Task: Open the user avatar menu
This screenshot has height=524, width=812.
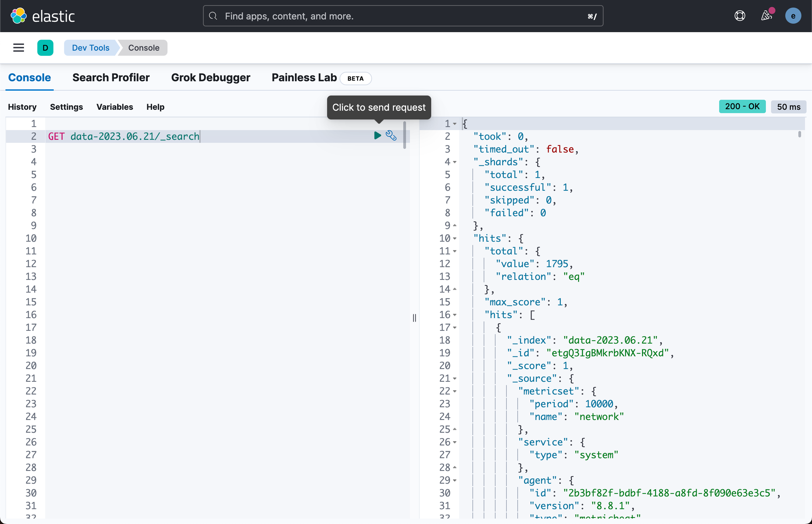Action: coord(793,16)
